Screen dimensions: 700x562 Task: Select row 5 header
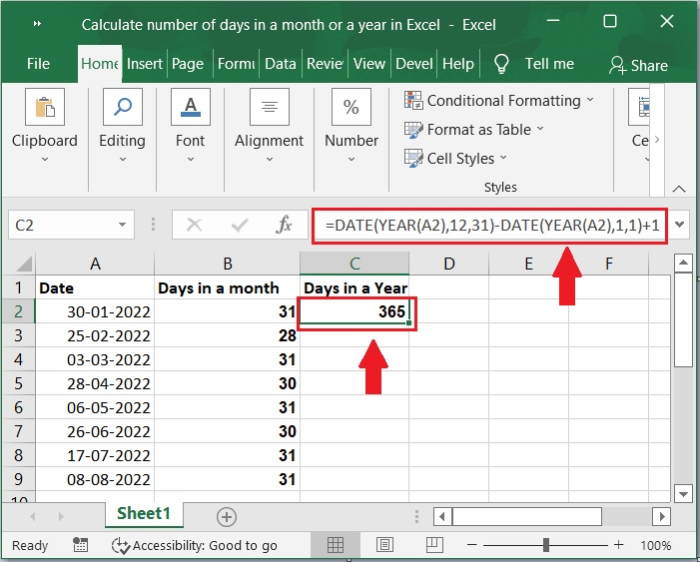click(x=18, y=383)
